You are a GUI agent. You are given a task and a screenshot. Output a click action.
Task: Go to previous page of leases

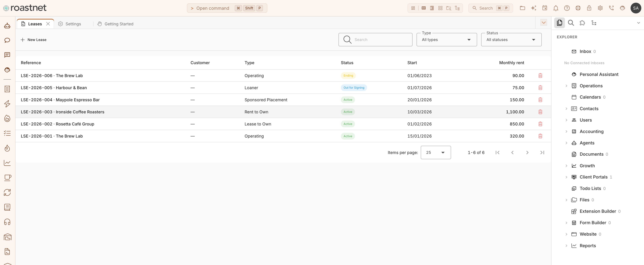tap(512, 152)
